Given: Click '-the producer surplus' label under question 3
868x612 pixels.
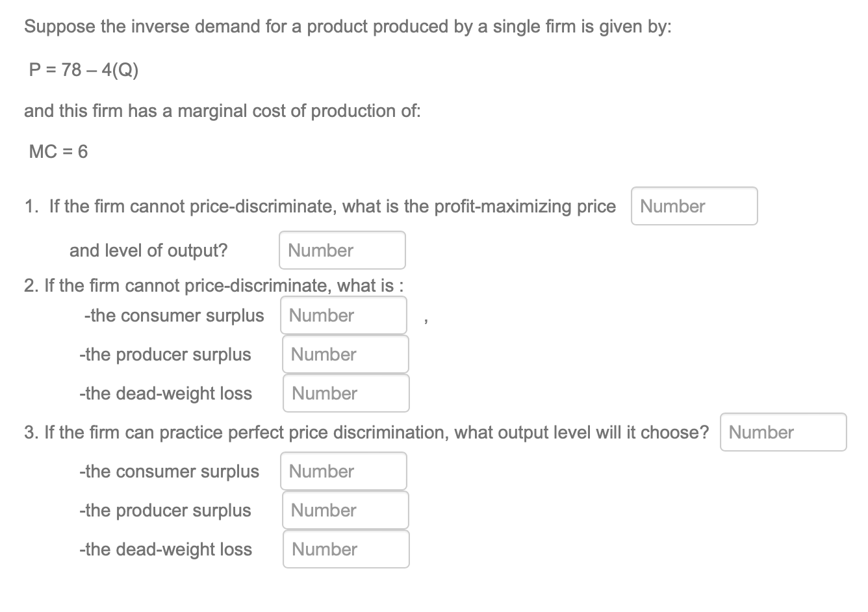Looking at the screenshot, I should tap(165, 511).
